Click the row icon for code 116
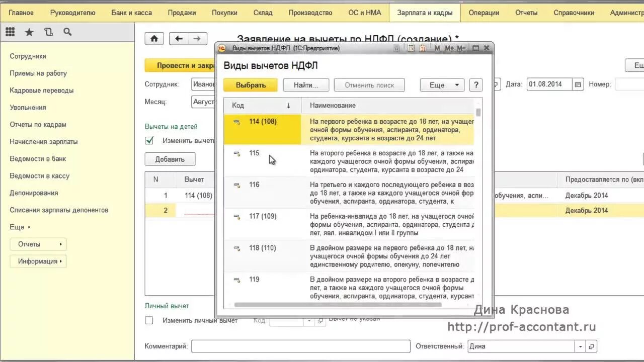 click(236, 185)
